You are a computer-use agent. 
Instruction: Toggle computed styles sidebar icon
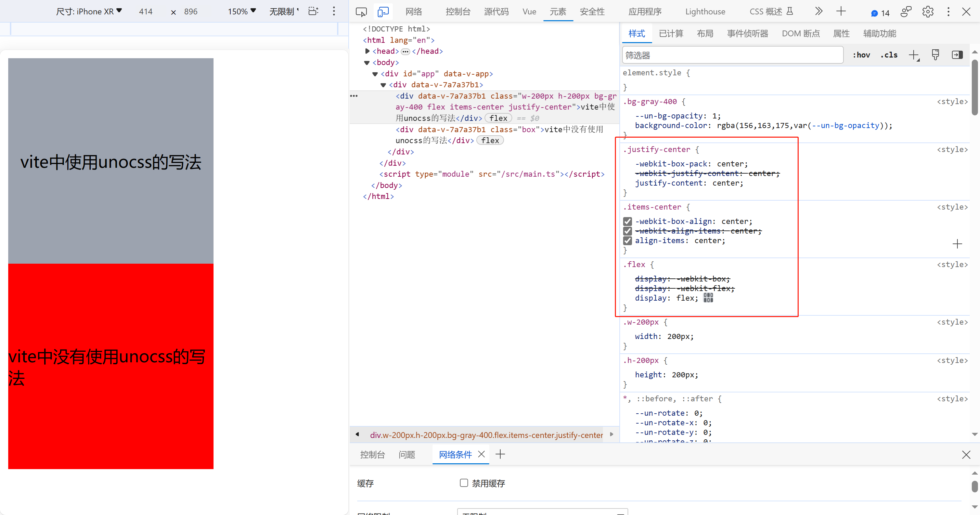957,55
